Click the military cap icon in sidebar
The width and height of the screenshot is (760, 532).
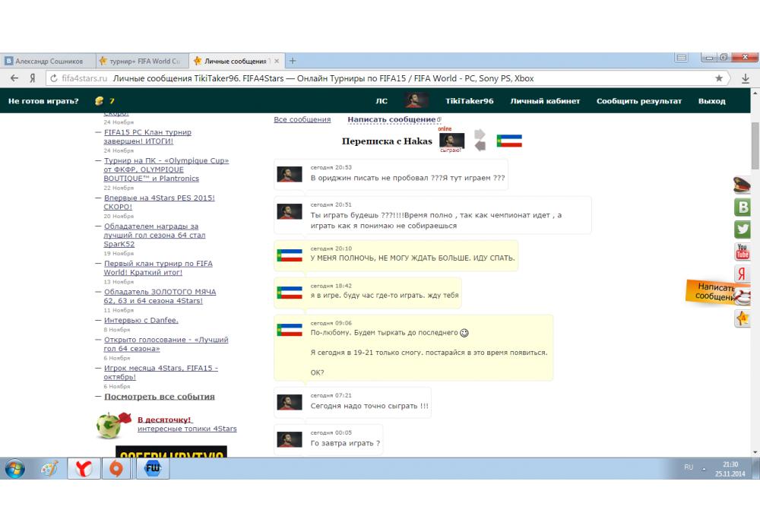[742, 184]
